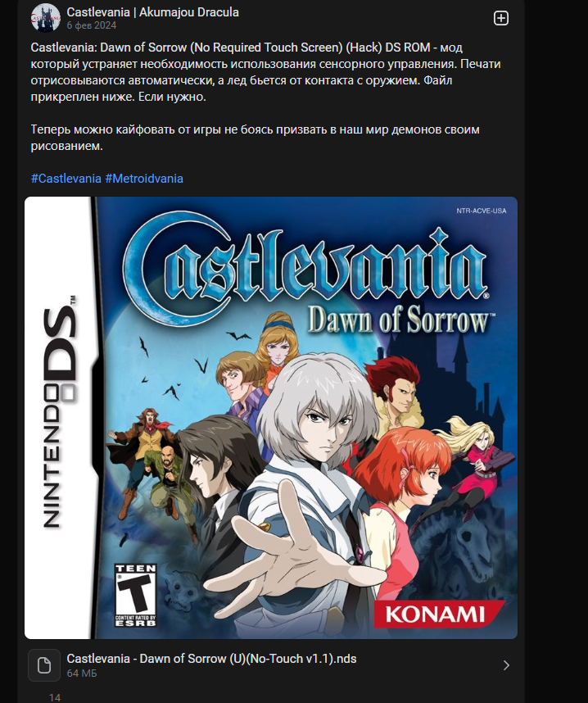Click the ESRB Teen rating badge
This screenshot has width=588, height=703.
coord(135,595)
